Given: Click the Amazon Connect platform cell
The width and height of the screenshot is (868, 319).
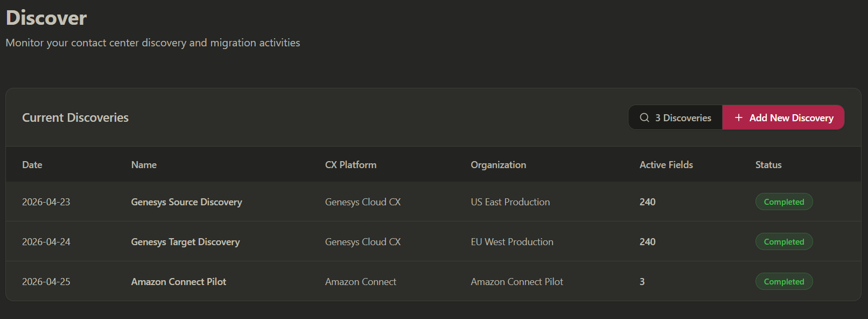Looking at the screenshot, I should (361, 282).
